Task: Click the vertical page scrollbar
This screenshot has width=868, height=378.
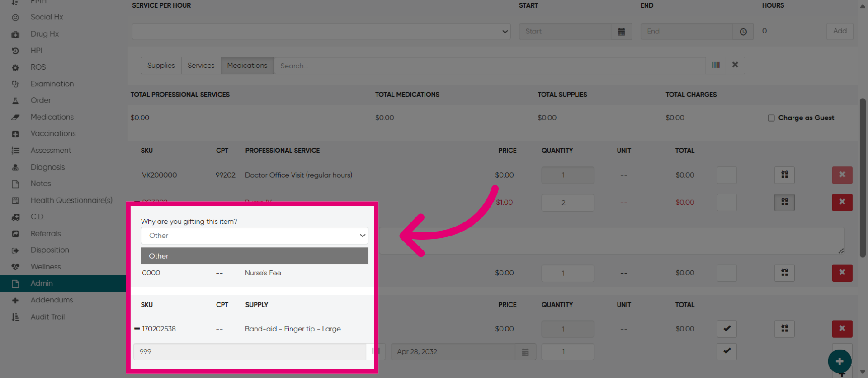Action: pyautogui.click(x=863, y=178)
